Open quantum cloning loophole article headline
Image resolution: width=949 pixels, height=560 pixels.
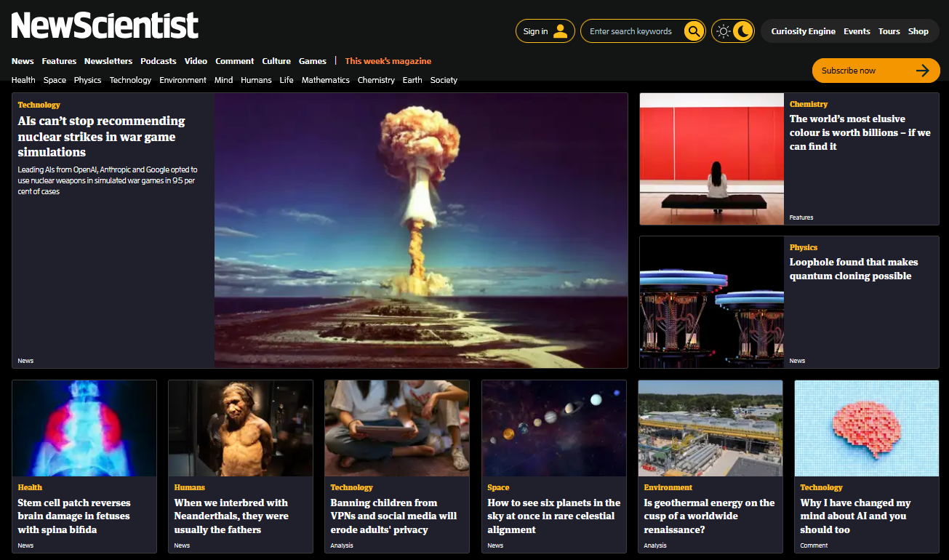click(854, 269)
